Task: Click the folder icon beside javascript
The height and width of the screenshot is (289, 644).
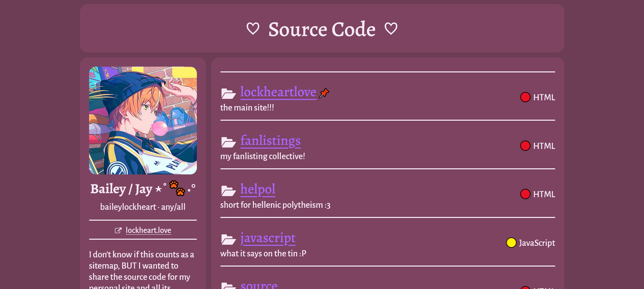Action: coord(228,239)
